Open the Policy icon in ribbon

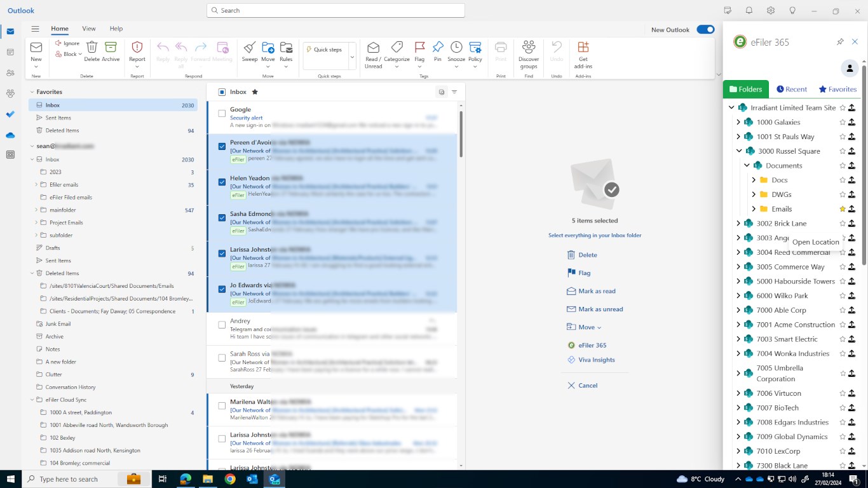pos(475,48)
